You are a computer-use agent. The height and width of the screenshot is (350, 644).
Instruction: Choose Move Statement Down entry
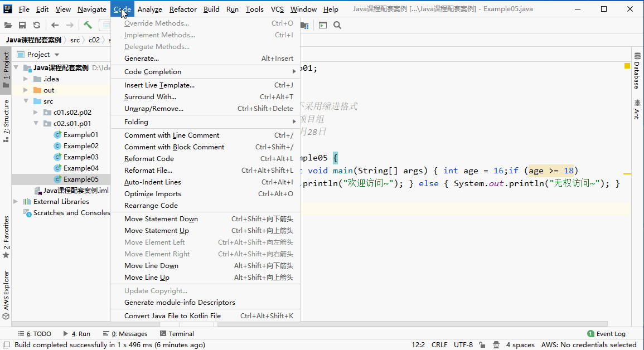(205, 219)
